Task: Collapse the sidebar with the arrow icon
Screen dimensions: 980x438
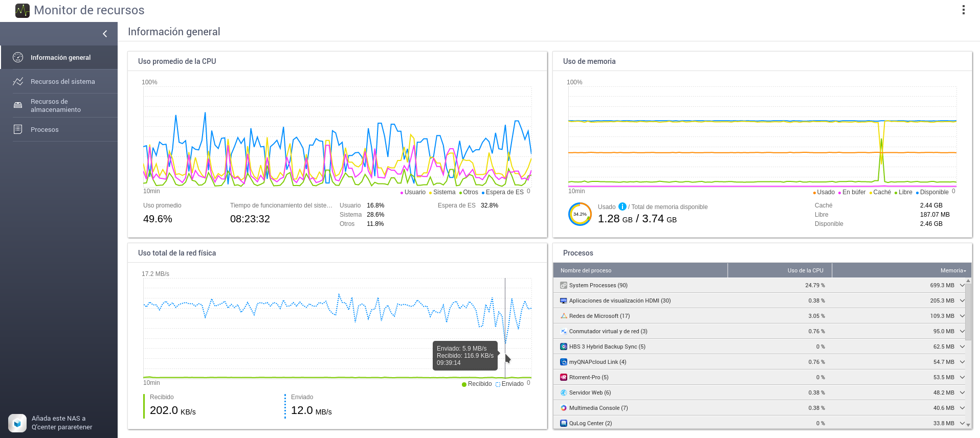Action: point(105,34)
